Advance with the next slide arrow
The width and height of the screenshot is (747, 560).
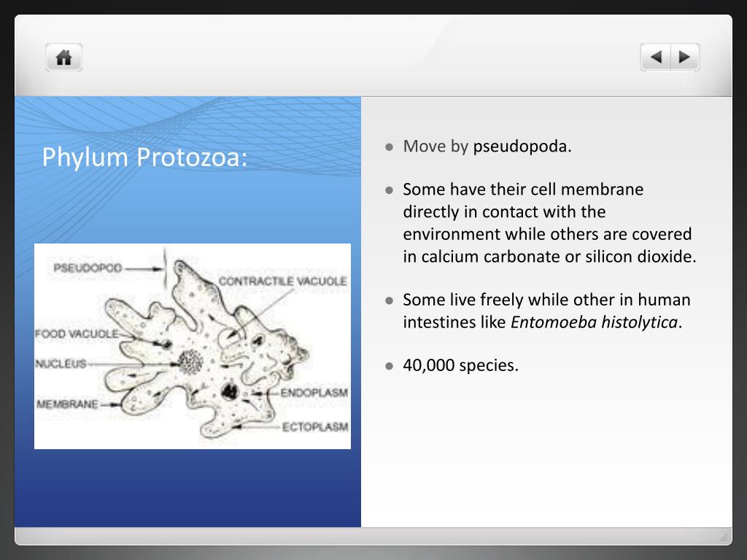pos(685,58)
